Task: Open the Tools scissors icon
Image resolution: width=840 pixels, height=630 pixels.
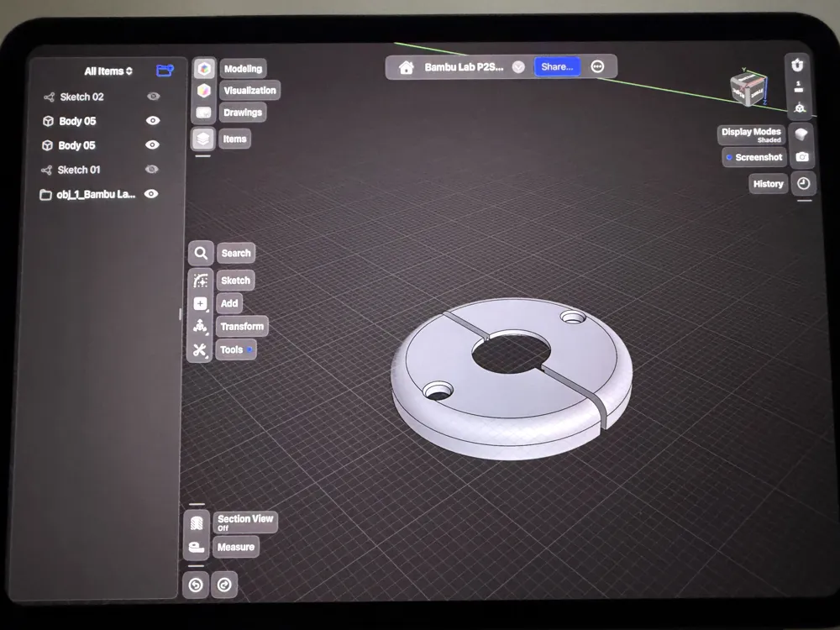Action: click(x=201, y=349)
